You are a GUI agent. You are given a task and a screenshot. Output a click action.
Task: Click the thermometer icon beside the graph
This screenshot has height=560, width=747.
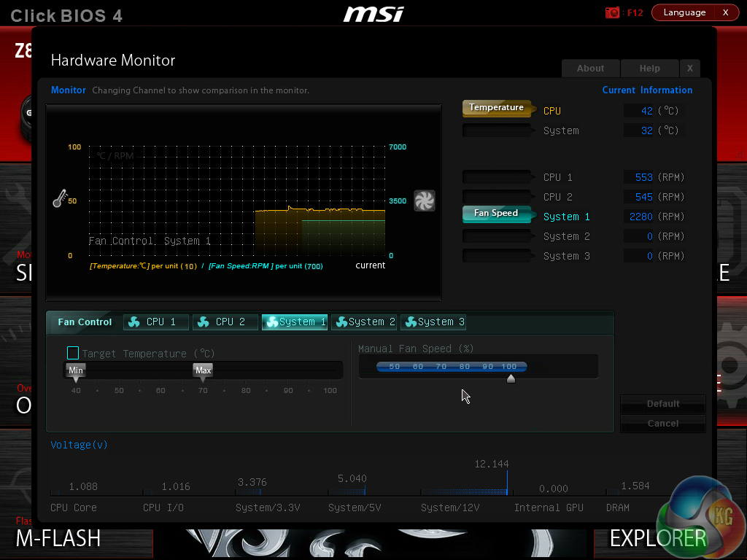(x=60, y=198)
